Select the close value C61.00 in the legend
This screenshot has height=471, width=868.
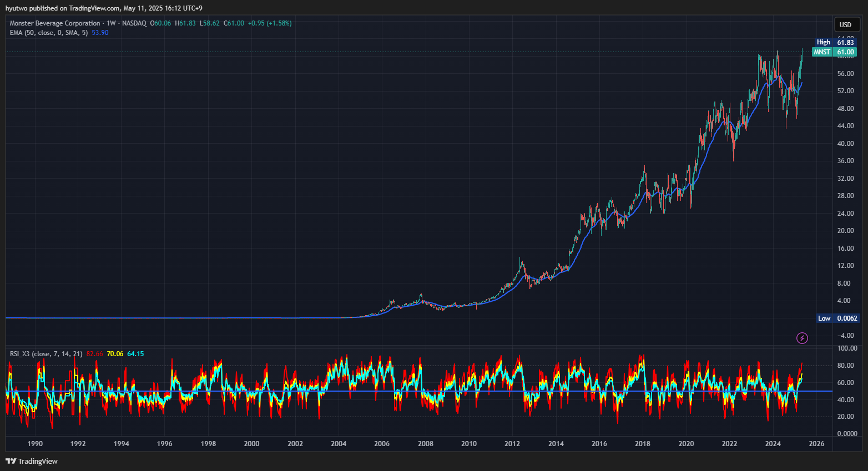[x=234, y=23]
